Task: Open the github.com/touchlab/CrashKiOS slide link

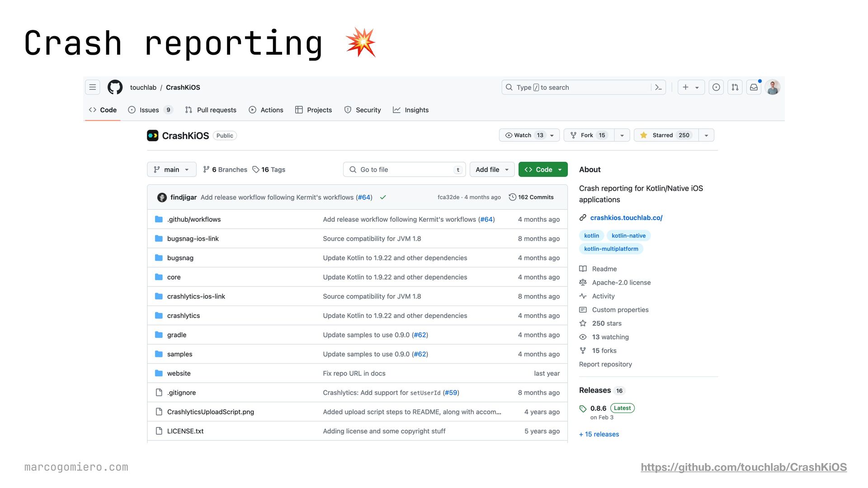Action: tap(744, 467)
